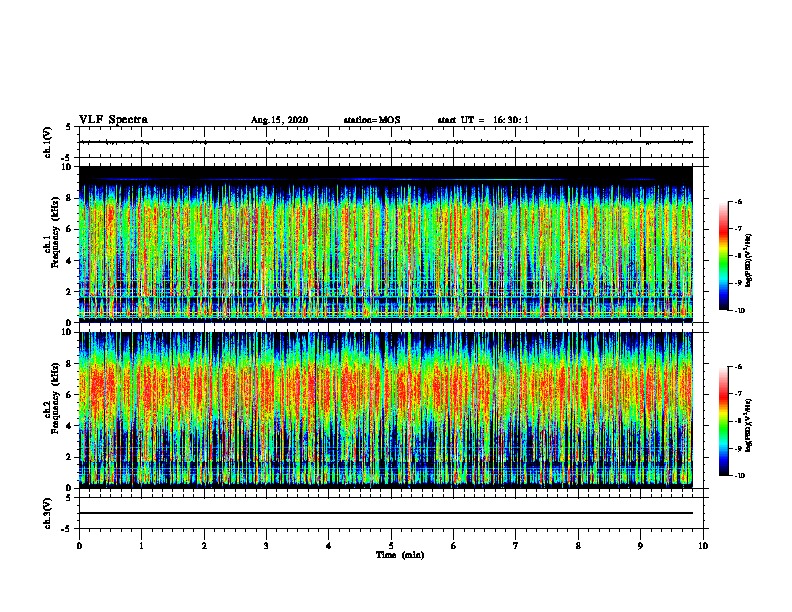Click the "-7" label on ch.2 colorbar
792x612 pixels.
pos(738,394)
